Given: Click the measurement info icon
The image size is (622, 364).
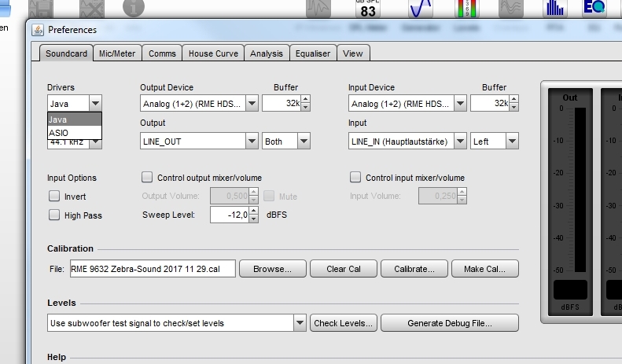Looking at the screenshot, I should click(134, 9).
